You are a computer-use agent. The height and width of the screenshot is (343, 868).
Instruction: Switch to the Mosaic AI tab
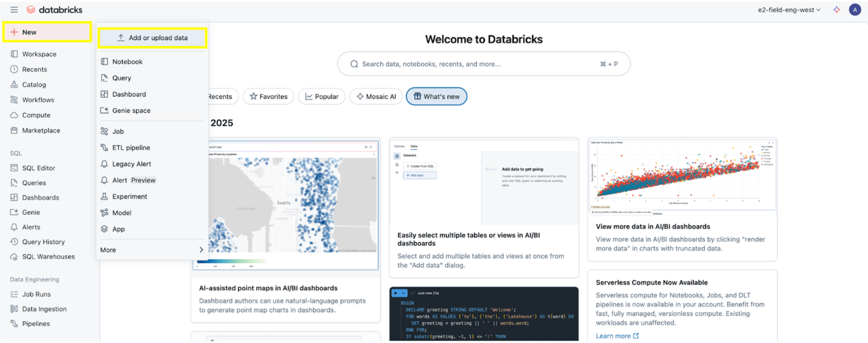click(x=376, y=97)
